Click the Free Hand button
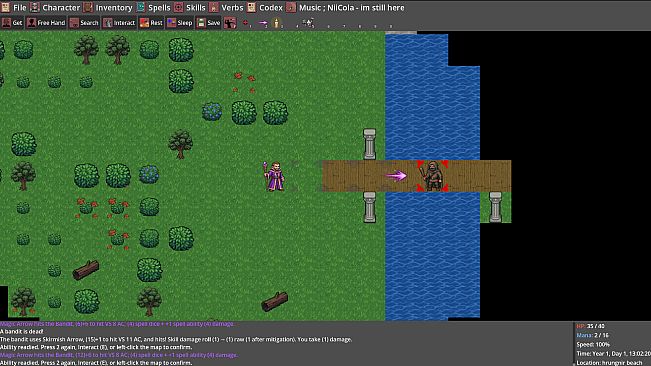This screenshot has height=366, width=651. (46, 23)
